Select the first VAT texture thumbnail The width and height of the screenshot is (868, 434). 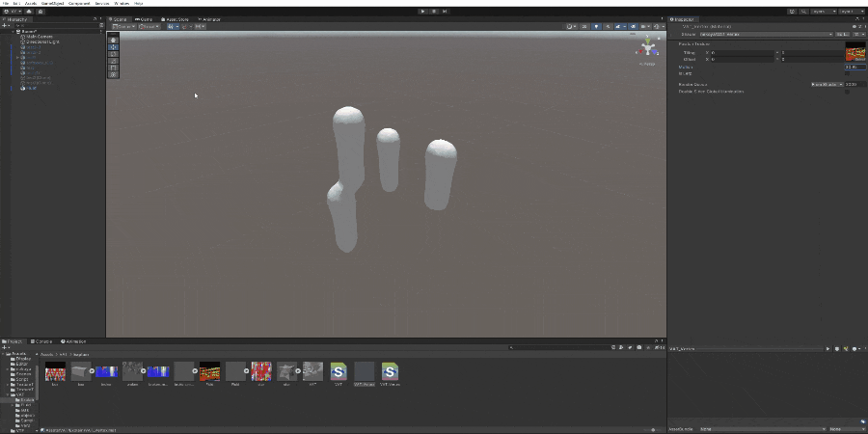(55, 373)
